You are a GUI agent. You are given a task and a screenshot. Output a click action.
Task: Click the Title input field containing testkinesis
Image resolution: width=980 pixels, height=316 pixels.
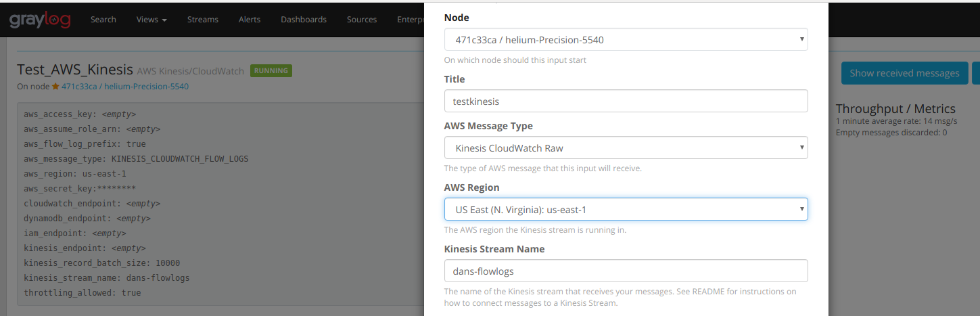[x=626, y=101]
